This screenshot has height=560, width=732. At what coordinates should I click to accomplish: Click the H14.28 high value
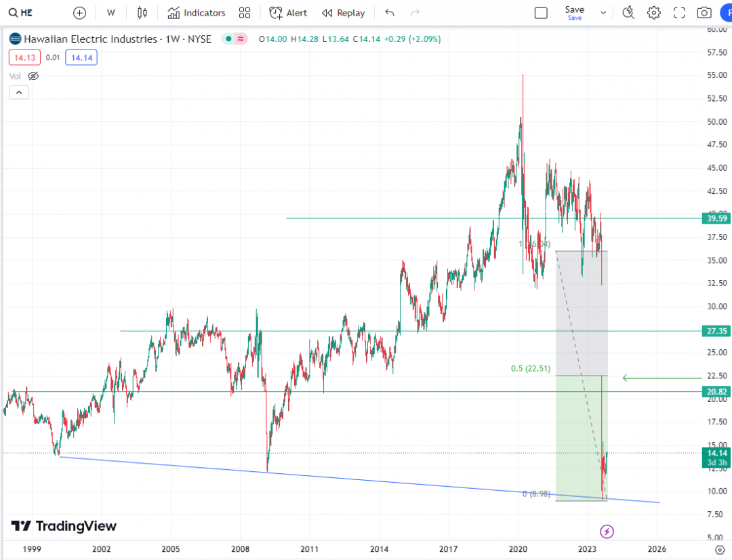coord(304,39)
